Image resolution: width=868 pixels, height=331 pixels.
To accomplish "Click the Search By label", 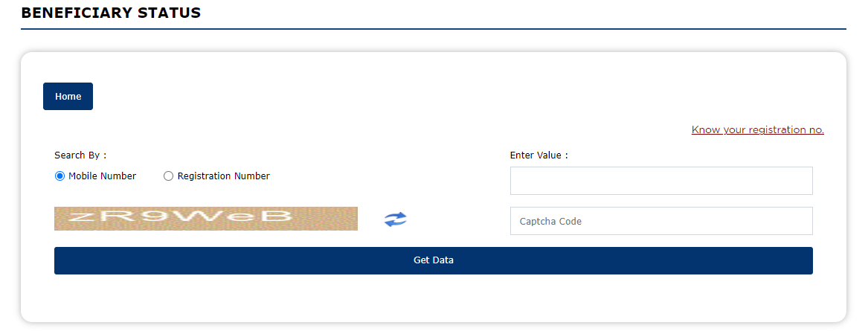I will point(80,155).
